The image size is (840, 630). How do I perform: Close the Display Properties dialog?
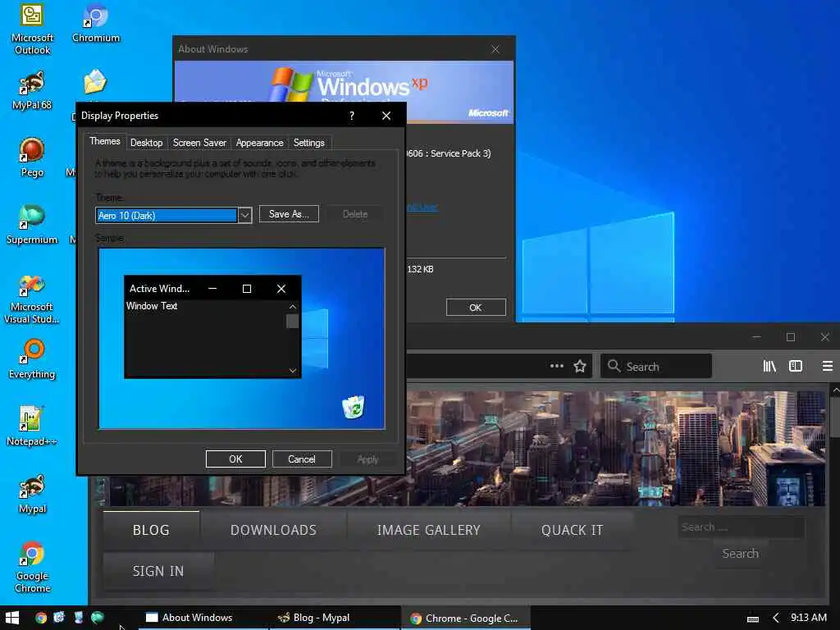(386, 116)
